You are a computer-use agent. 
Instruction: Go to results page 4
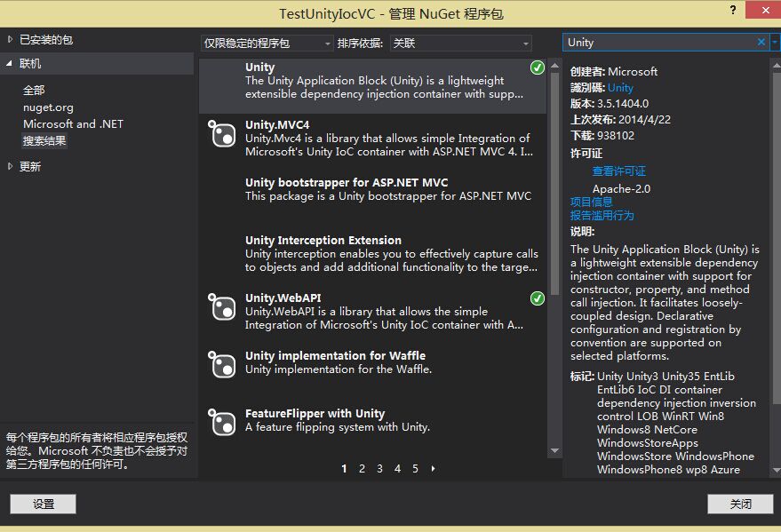[397, 468]
